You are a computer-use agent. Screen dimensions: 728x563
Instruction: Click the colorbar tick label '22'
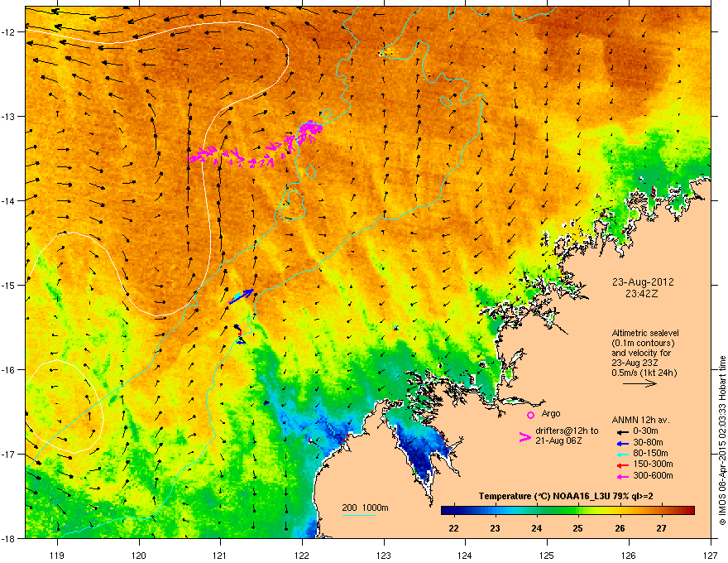[x=453, y=528]
